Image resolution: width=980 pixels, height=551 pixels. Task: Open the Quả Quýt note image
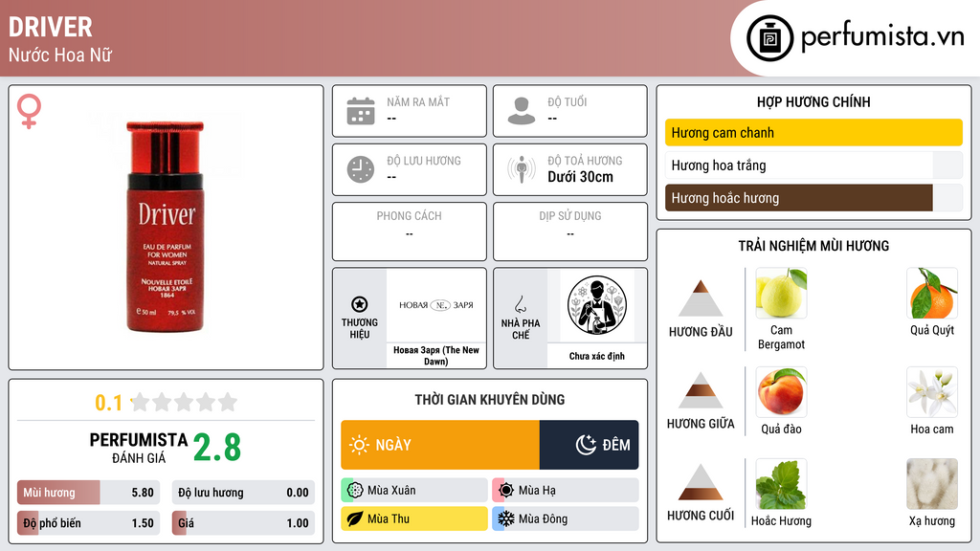[932, 293]
